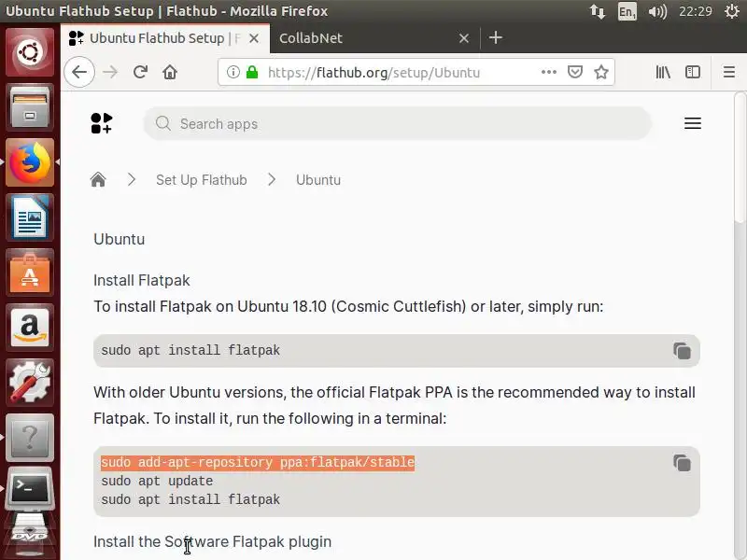Open System Settings from launcher
Viewport: 747px width, 560px height.
coord(30,383)
